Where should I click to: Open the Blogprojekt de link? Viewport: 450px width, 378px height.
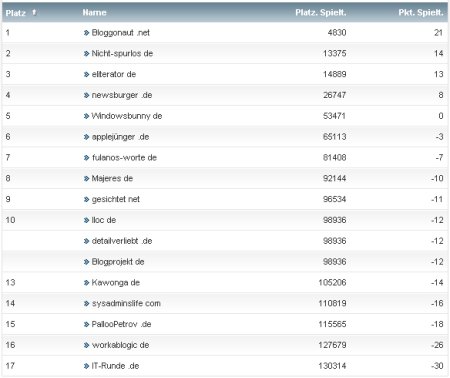pyautogui.click(x=118, y=262)
